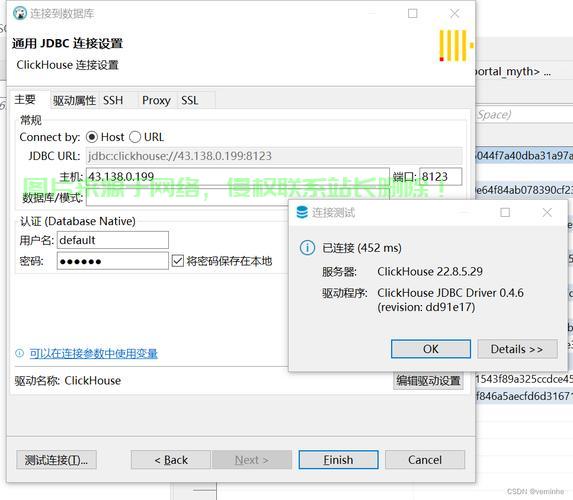
Task: Click the port field showing 8123
Action: pos(441,177)
